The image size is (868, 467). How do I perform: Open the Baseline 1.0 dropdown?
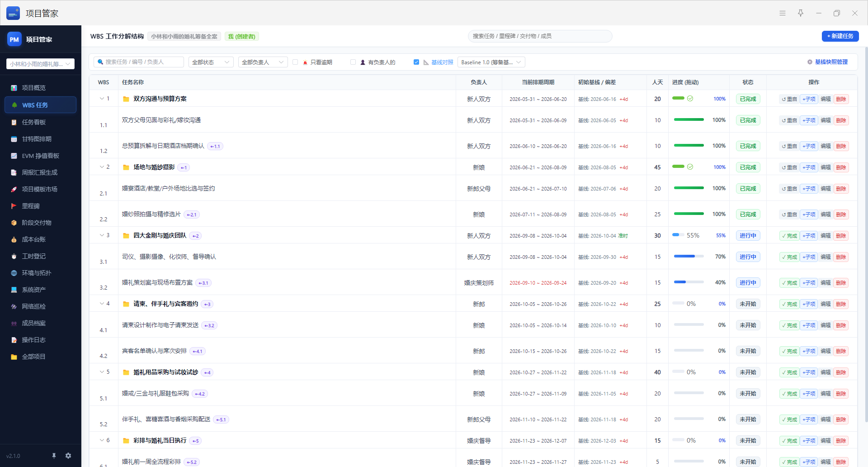pyautogui.click(x=491, y=62)
